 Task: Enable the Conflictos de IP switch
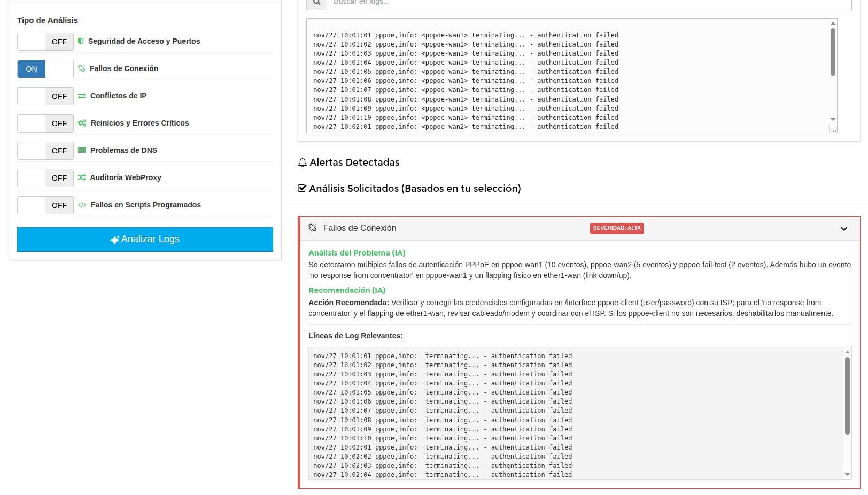pyautogui.click(x=45, y=96)
